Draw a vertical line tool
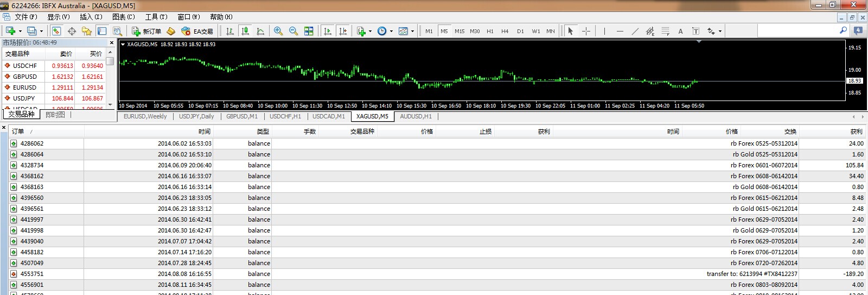 (x=604, y=31)
